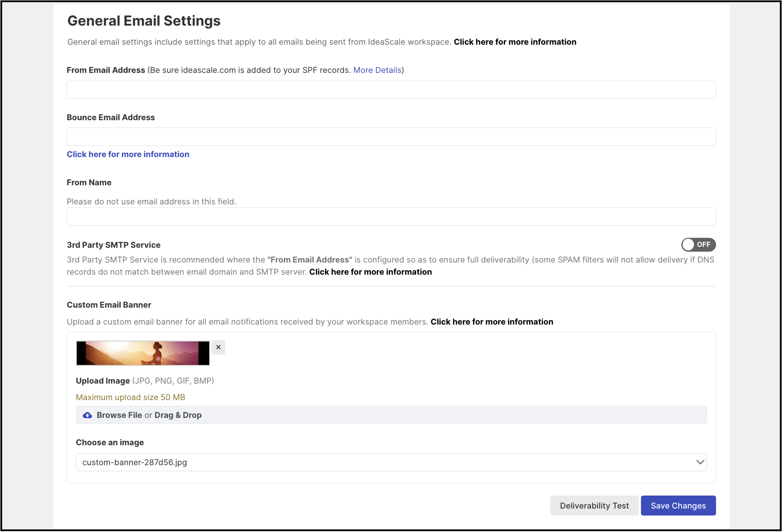Open SMTP service more information link
782x532 pixels.
(x=371, y=272)
